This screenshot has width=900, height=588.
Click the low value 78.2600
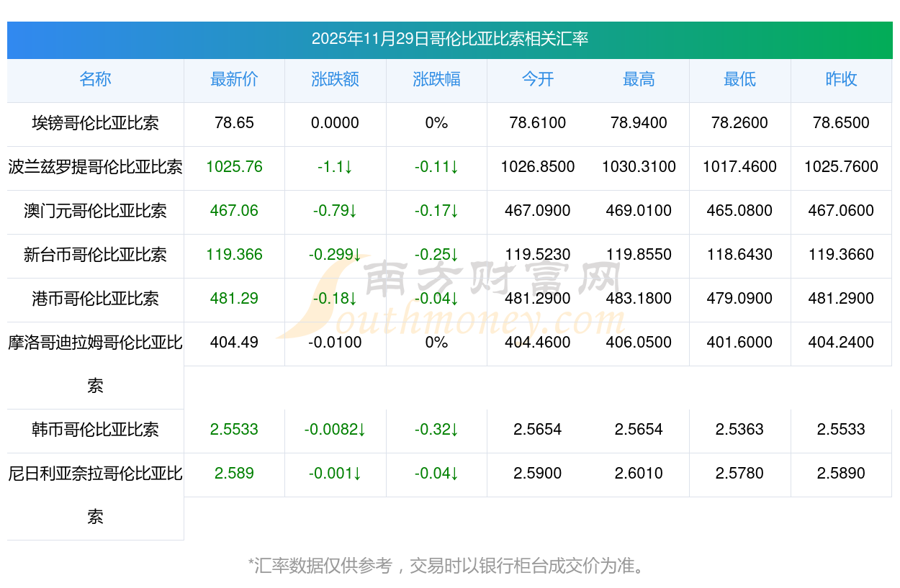[x=739, y=123]
